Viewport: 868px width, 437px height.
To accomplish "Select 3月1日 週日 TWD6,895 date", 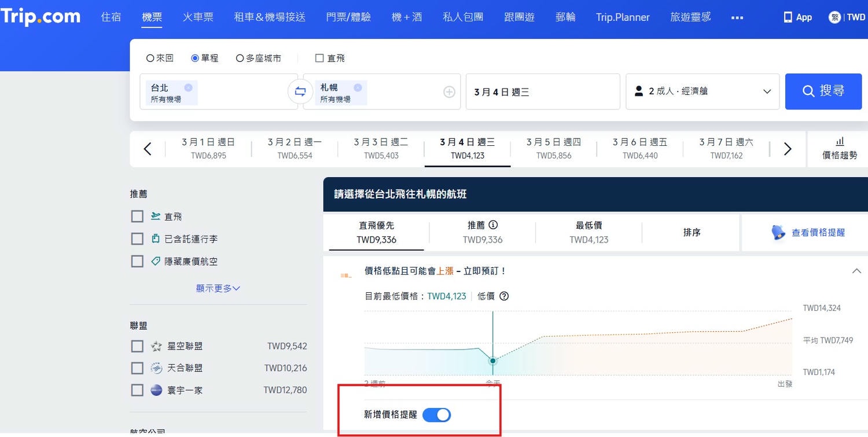I will coord(208,149).
